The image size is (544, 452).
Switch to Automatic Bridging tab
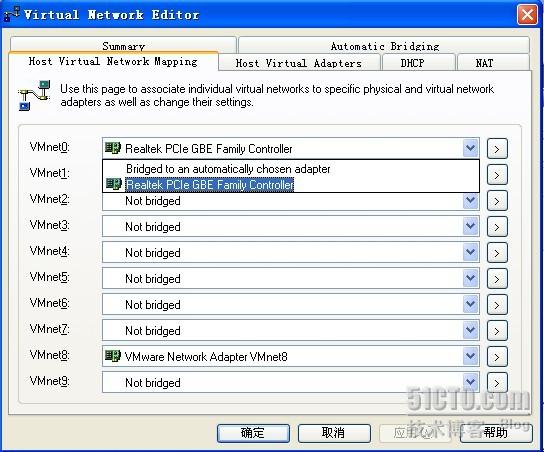coord(384,45)
